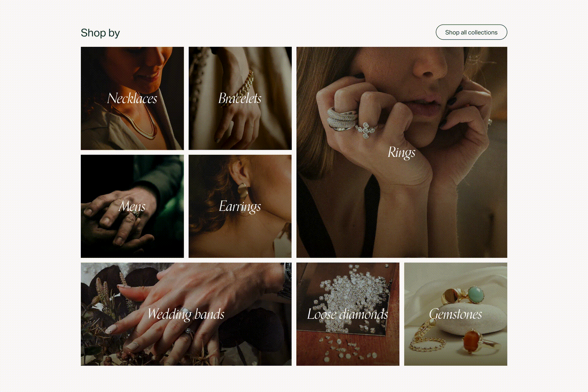The image size is (588, 392).
Task: Click the stacked rings on the finger
Action: [342, 119]
